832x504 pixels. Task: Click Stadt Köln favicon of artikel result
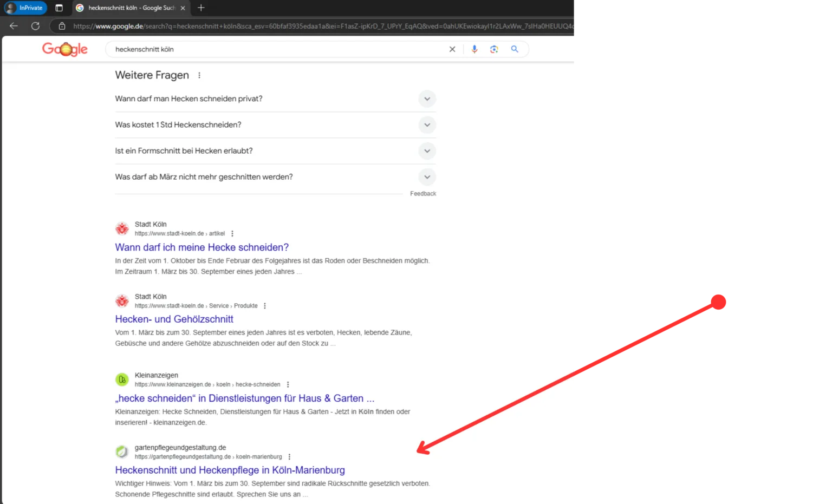(x=122, y=228)
